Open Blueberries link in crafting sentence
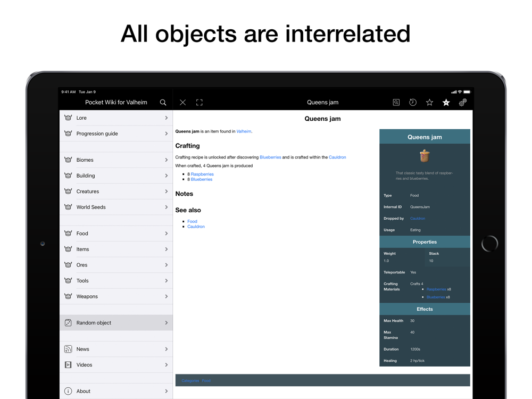 point(270,157)
